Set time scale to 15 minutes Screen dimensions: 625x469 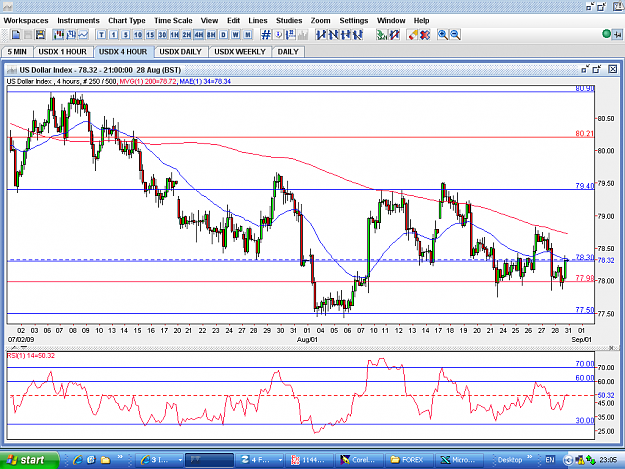pos(150,35)
